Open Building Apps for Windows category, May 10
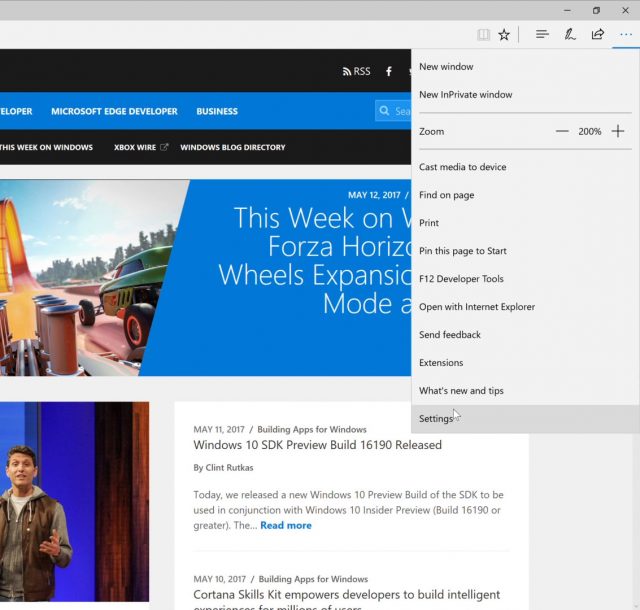640x610 pixels. pos(313,579)
